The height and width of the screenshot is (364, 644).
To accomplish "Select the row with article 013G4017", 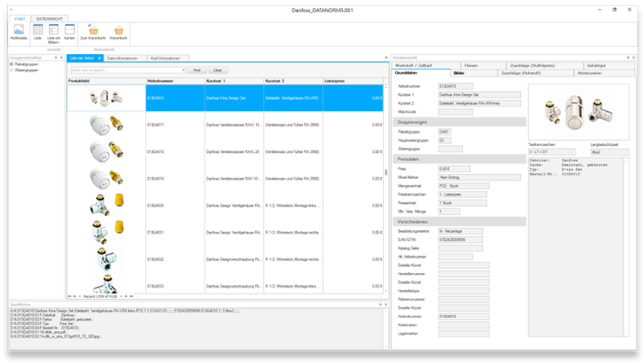I will click(x=225, y=125).
